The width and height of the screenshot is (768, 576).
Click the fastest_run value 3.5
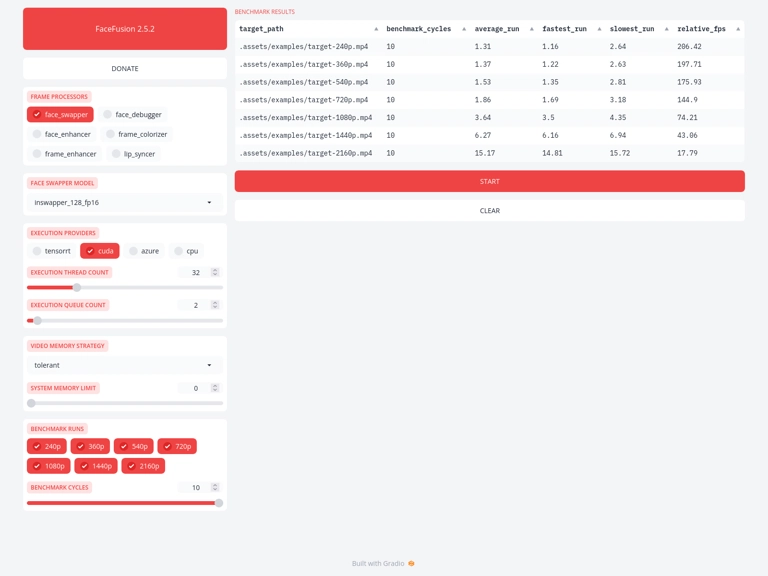548,118
